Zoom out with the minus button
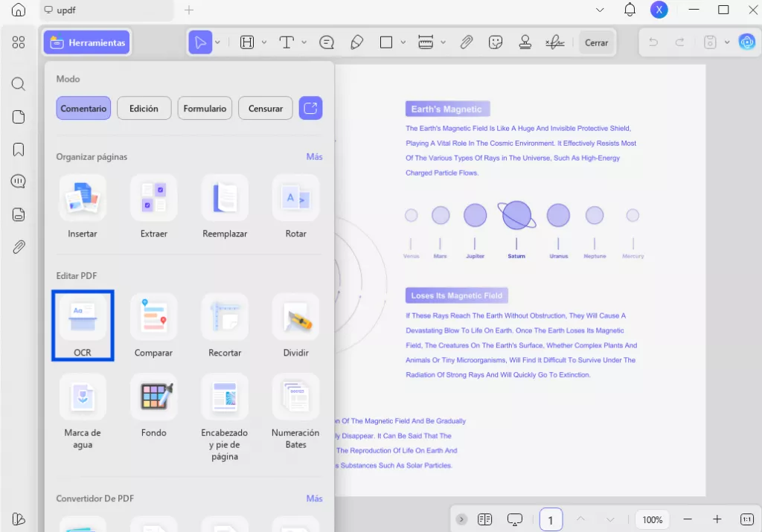Viewport: 762px width, 532px height. (687, 519)
